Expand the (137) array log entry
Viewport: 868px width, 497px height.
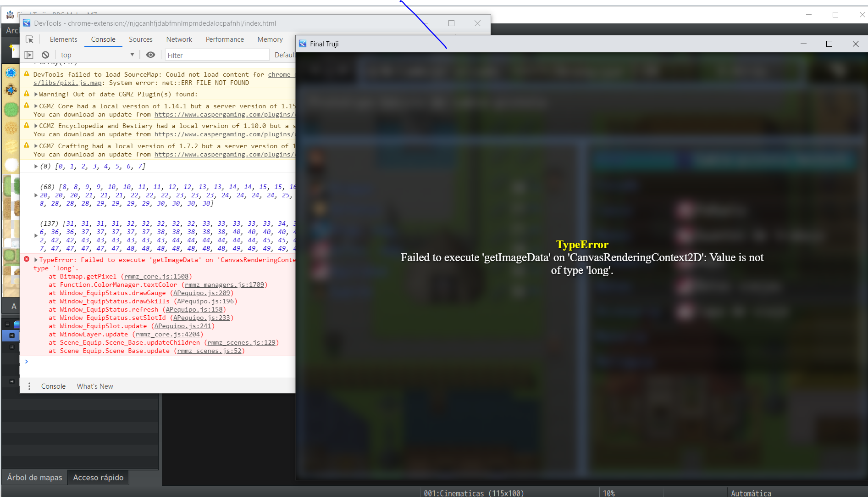point(36,235)
